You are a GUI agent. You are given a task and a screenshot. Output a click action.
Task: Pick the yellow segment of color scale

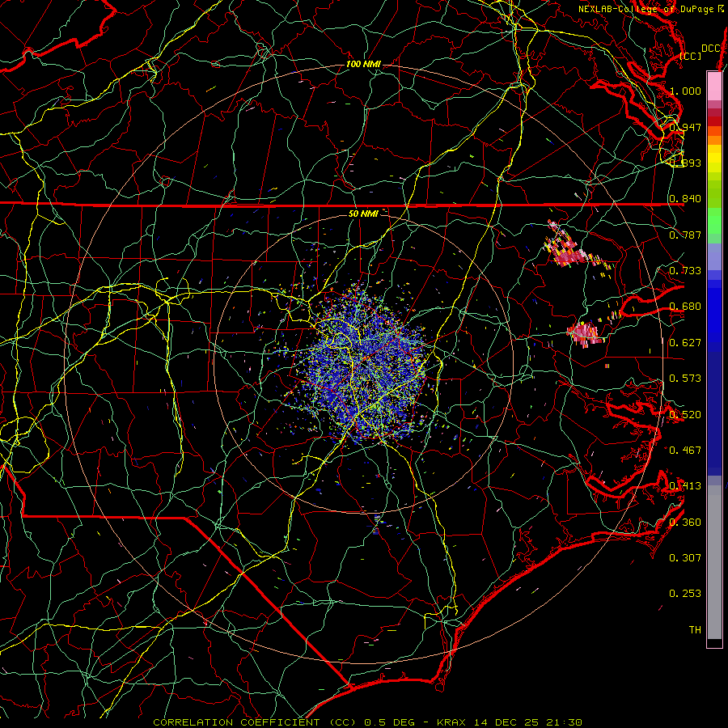tap(714, 159)
